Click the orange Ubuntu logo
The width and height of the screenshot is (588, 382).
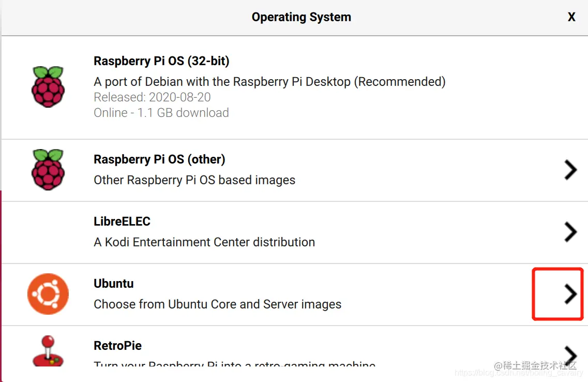point(48,294)
